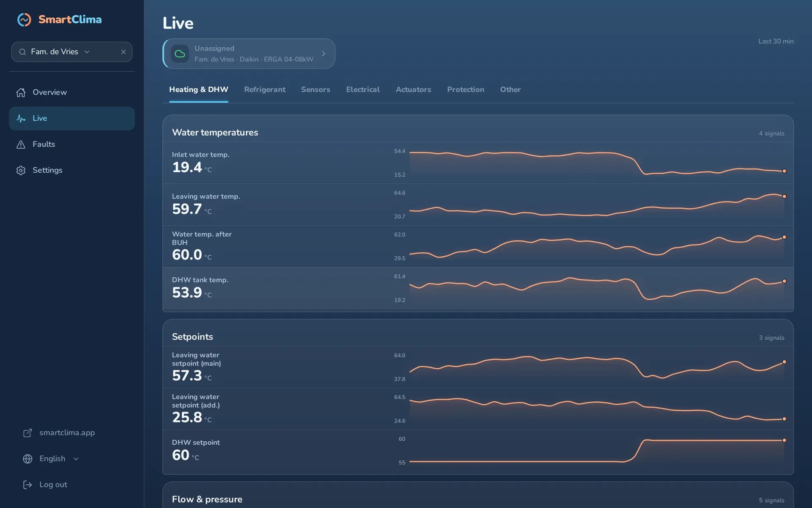Expand the Fam. de Vries customer dropdown

(87, 52)
